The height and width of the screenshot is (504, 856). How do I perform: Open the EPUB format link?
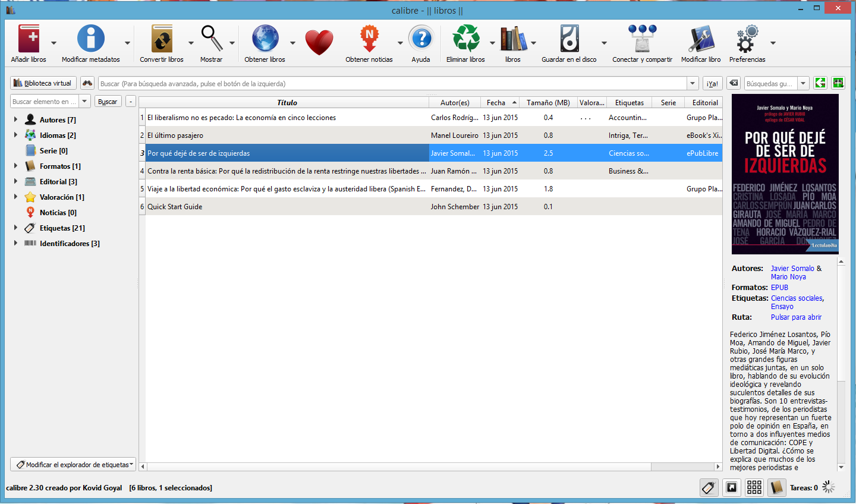[779, 288]
